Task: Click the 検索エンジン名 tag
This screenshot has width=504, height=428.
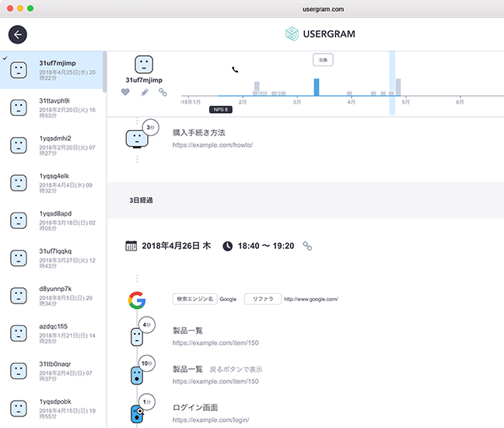Action: coord(194,299)
